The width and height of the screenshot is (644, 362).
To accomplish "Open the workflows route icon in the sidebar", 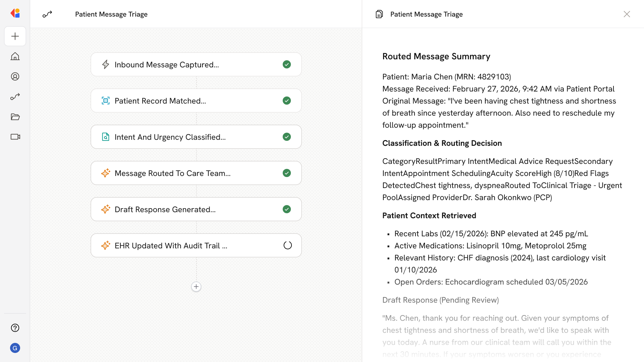I will (15, 97).
